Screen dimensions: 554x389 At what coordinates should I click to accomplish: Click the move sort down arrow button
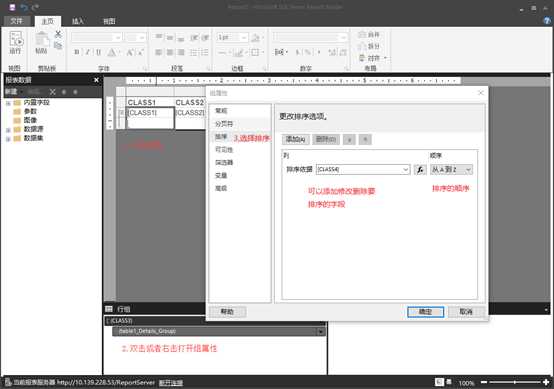click(365, 139)
